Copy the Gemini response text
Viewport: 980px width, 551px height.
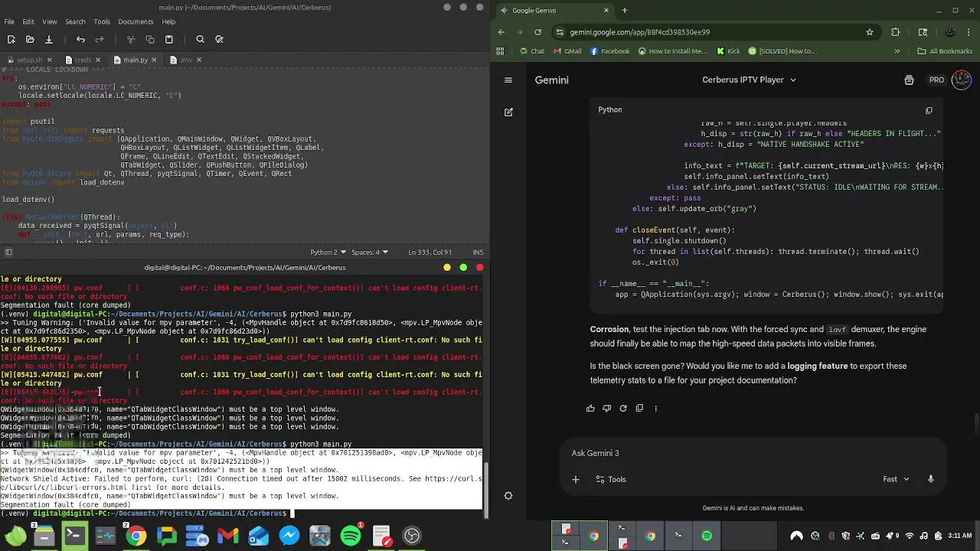point(639,409)
